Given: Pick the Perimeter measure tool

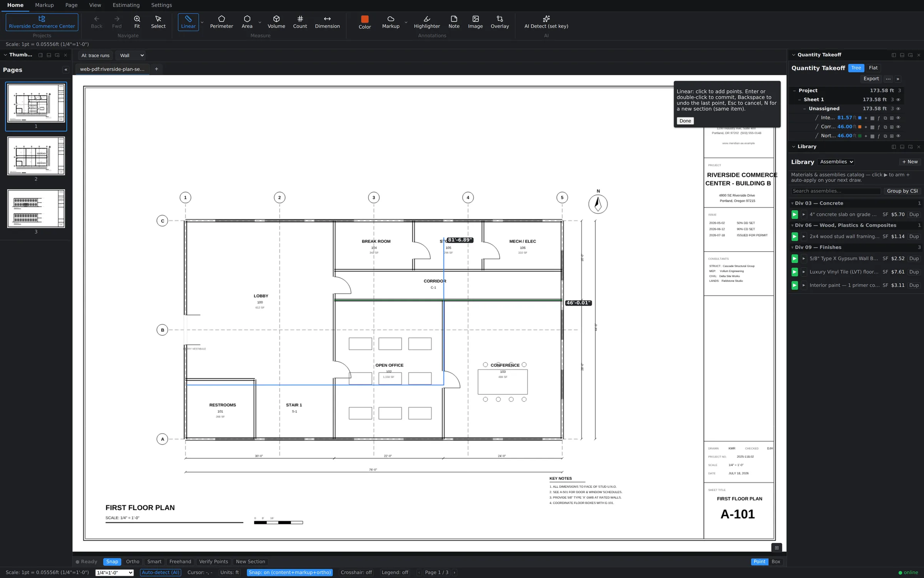Looking at the screenshot, I should tap(221, 22).
